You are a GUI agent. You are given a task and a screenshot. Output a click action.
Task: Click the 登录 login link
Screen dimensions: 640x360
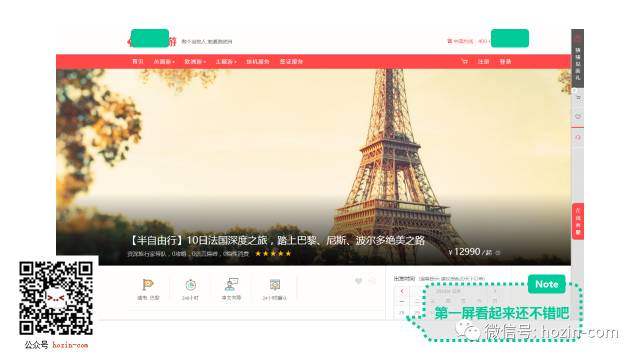click(x=506, y=62)
